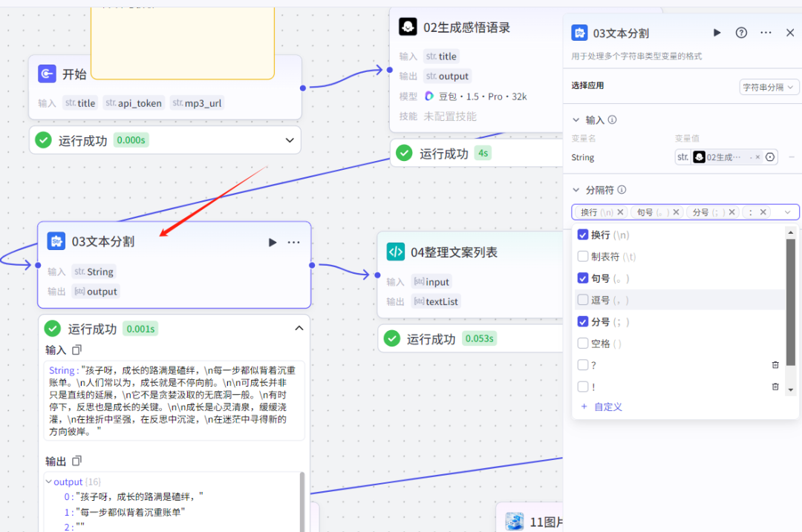Open more options menu in 03文本分割 panel

tap(765, 33)
